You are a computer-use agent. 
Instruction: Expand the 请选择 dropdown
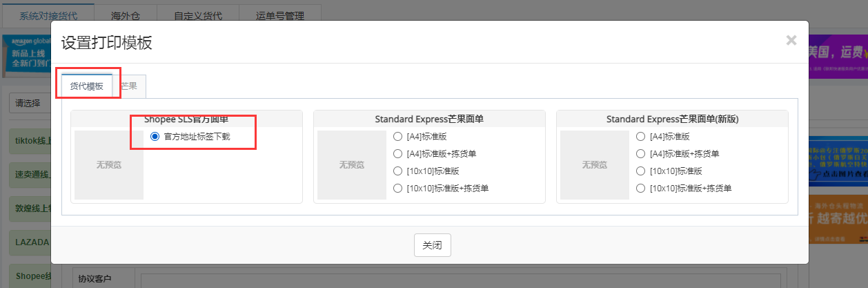point(29,103)
